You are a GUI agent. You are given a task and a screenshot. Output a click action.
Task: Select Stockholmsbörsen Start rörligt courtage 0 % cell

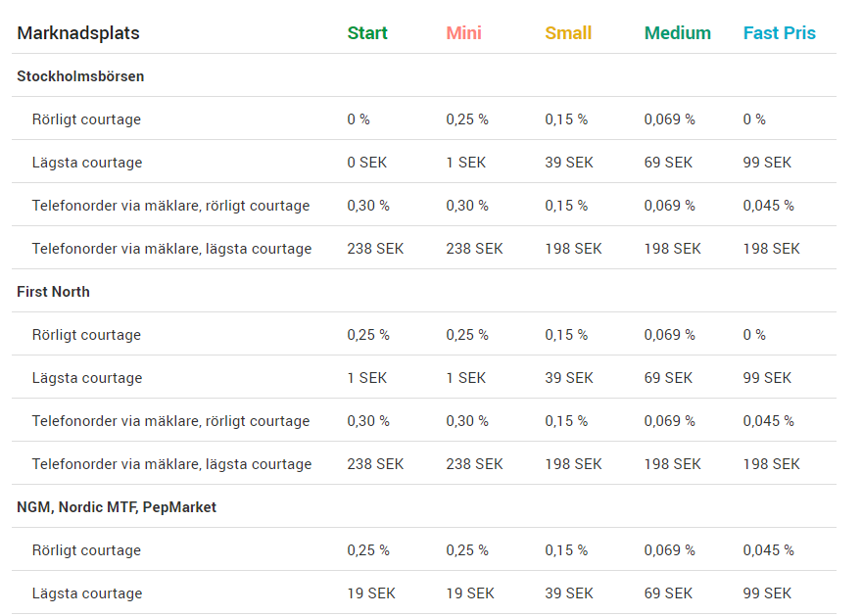click(359, 119)
